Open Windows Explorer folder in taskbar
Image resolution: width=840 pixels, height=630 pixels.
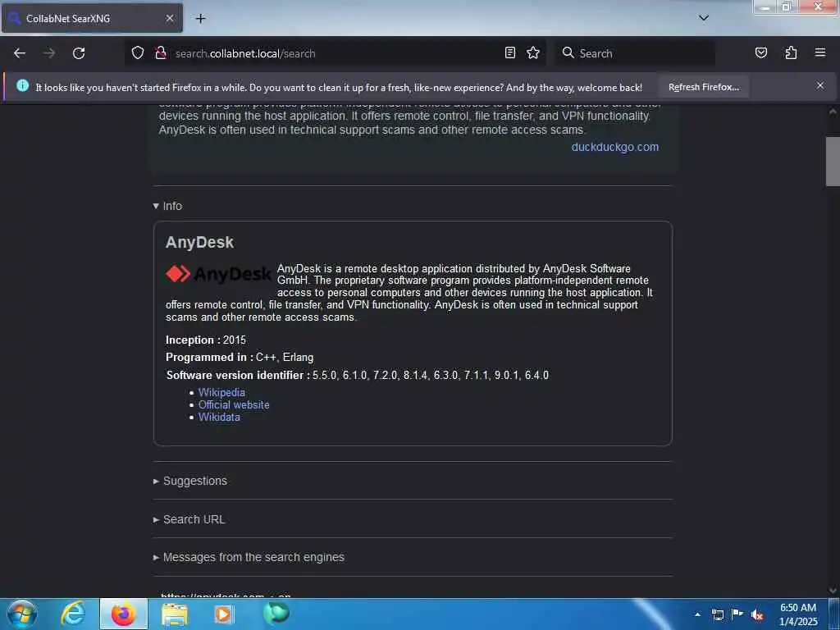(175, 614)
